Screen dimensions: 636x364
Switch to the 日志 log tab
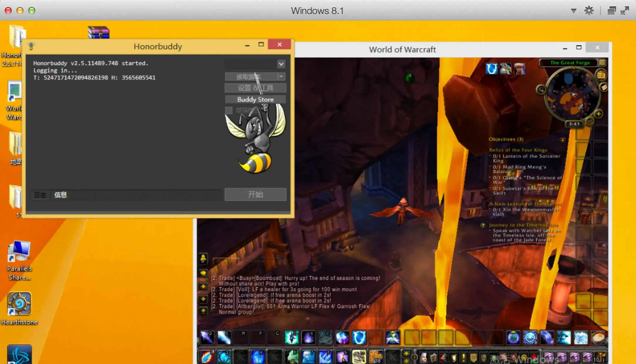pyautogui.click(x=40, y=195)
